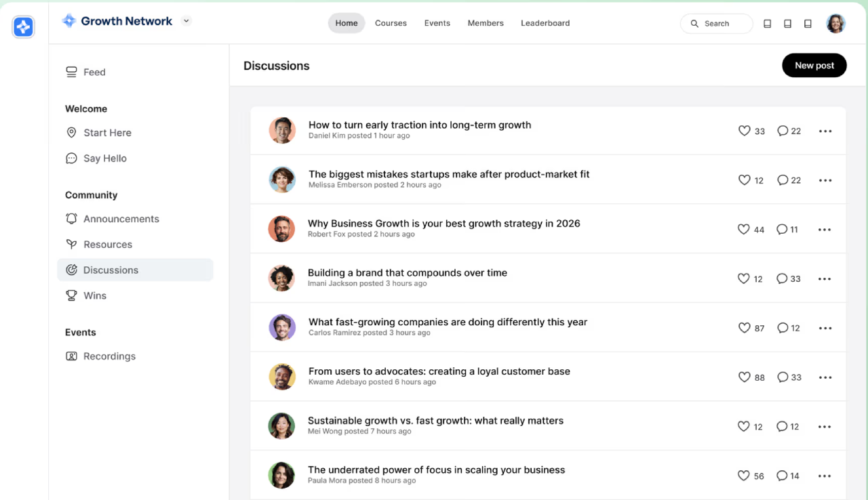Click the Search input field

[716, 24]
